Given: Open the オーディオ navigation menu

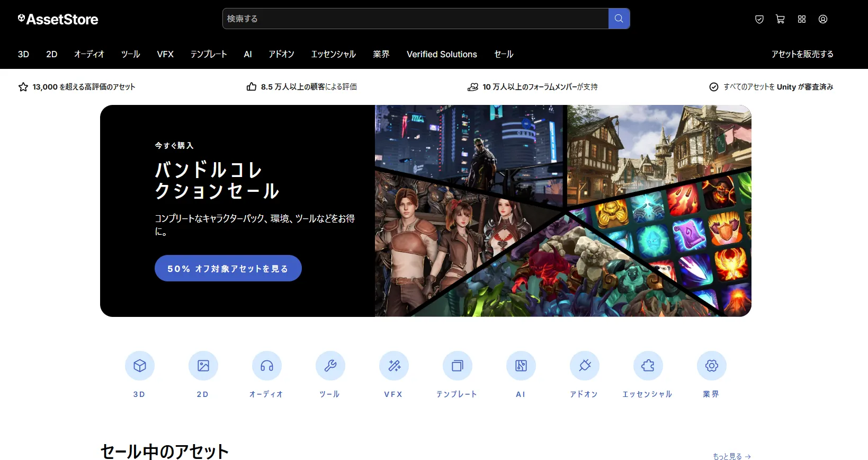Looking at the screenshot, I should (89, 54).
